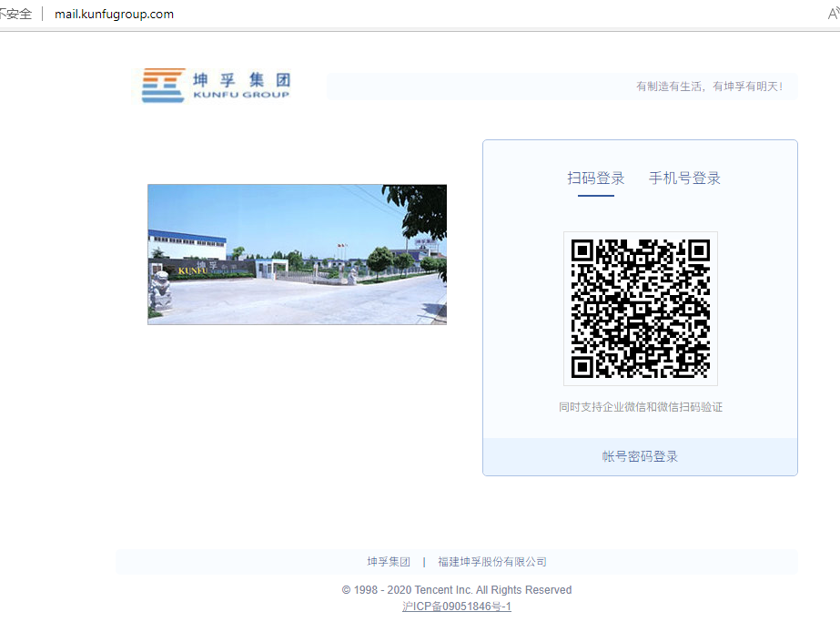Click the 福建坤孚股份有限公司 footer text
Screen dimensions: 840x622
point(492,561)
